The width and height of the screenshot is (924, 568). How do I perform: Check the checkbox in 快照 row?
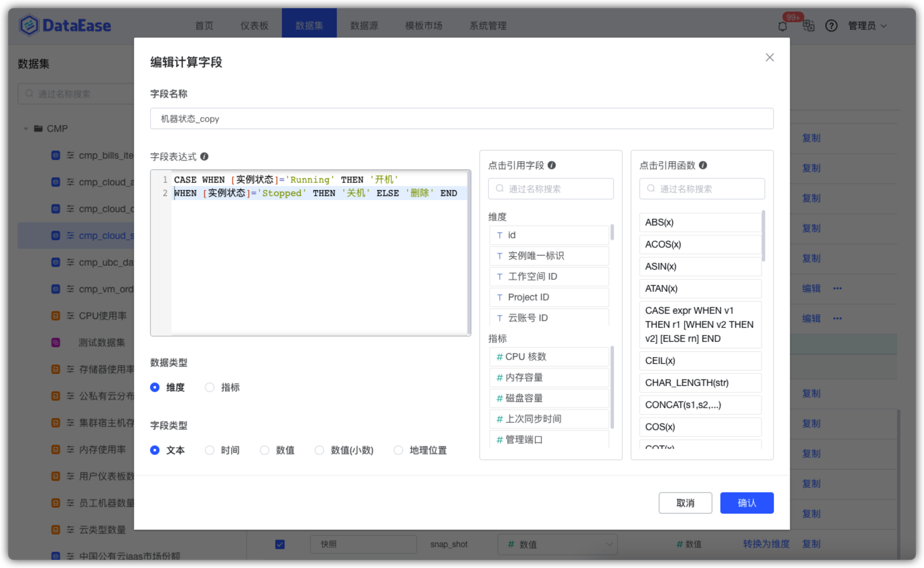click(280, 545)
